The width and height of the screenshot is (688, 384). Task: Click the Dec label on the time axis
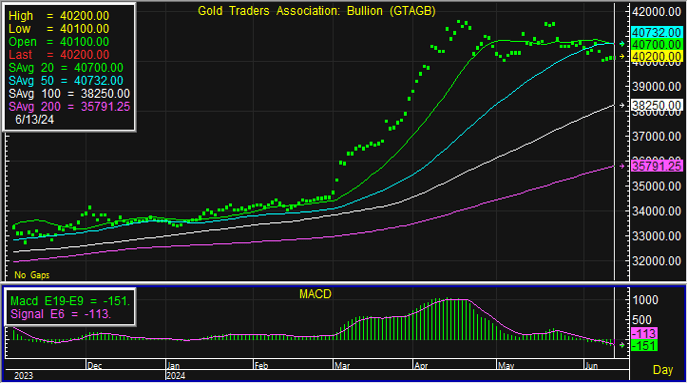pos(94,366)
